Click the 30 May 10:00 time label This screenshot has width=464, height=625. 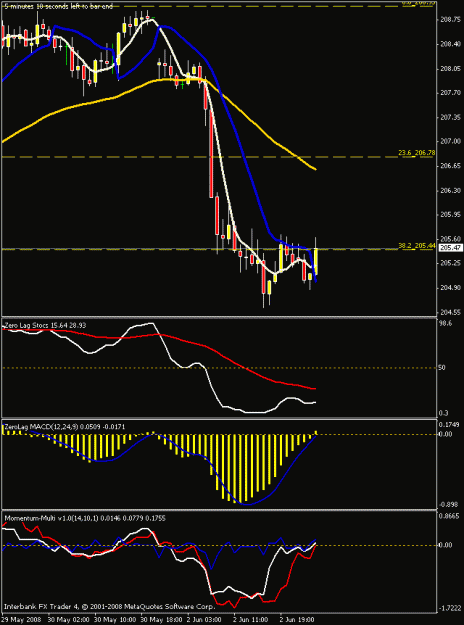(114, 620)
